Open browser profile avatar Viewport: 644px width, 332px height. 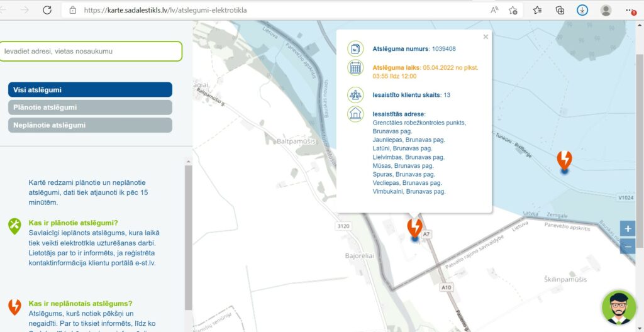606,10
